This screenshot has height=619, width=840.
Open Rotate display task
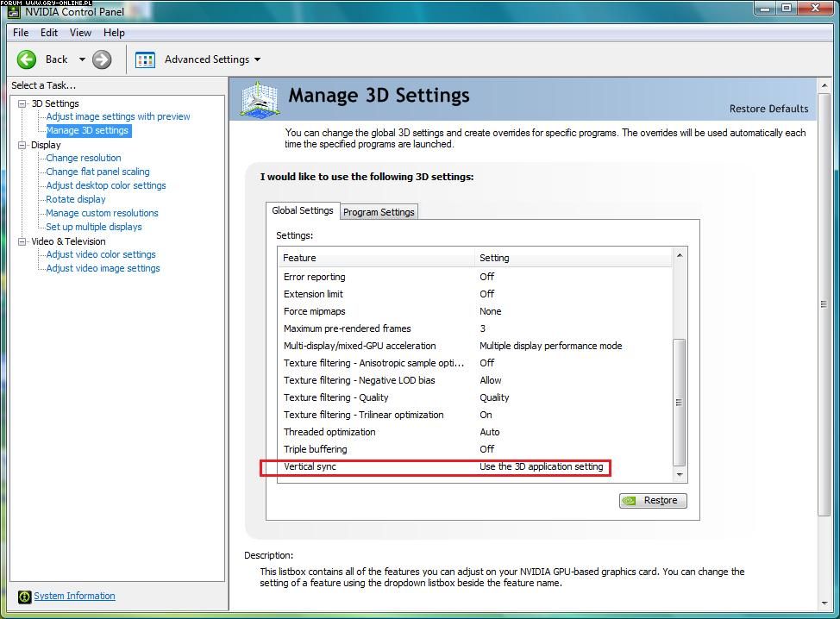76,199
